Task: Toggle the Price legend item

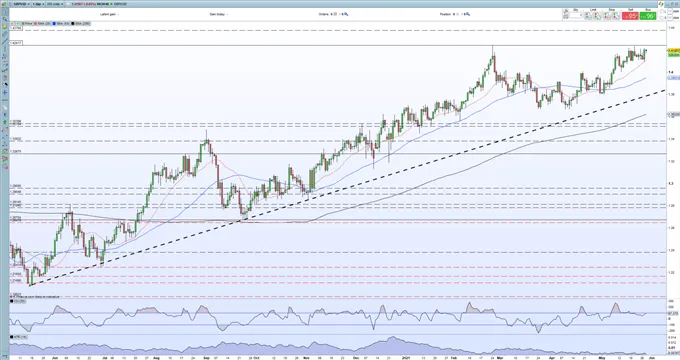Action: click(x=27, y=23)
